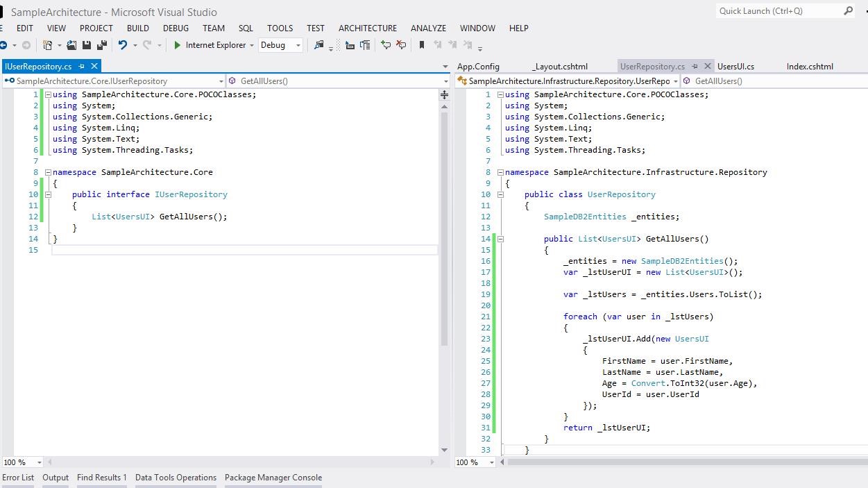Image resolution: width=868 pixels, height=488 pixels.
Task: Open the HELP menu
Action: click(518, 28)
